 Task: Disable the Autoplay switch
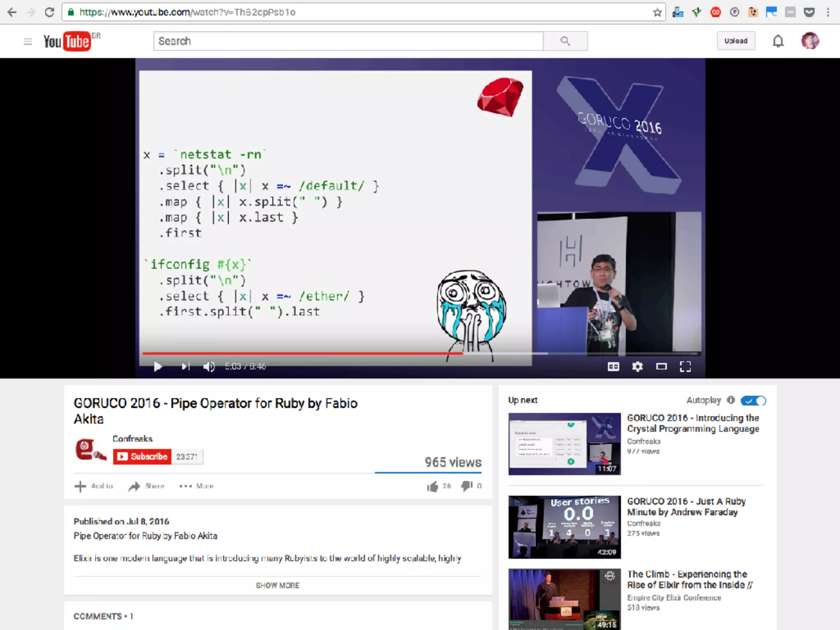point(753,401)
